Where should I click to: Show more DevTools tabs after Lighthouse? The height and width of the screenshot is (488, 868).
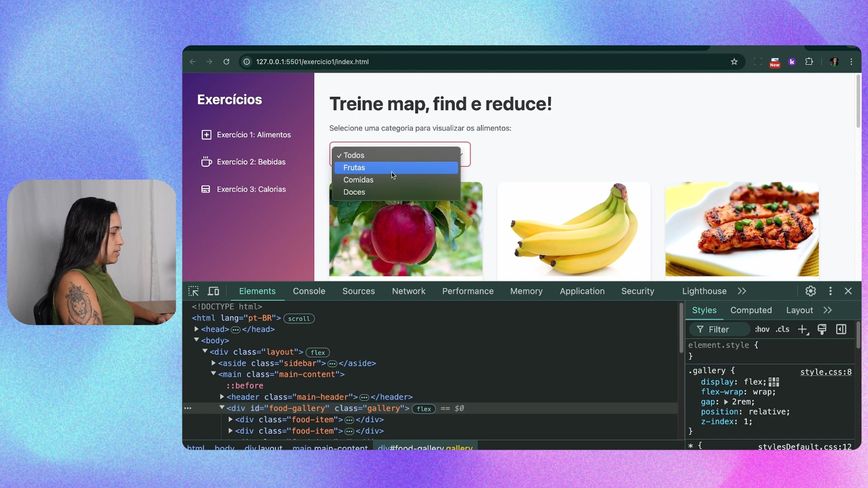click(x=742, y=291)
